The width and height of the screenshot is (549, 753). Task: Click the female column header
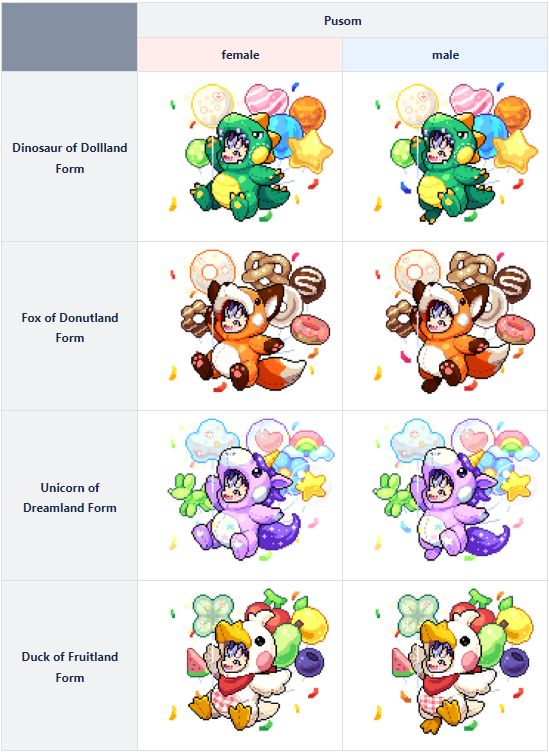coord(240,55)
